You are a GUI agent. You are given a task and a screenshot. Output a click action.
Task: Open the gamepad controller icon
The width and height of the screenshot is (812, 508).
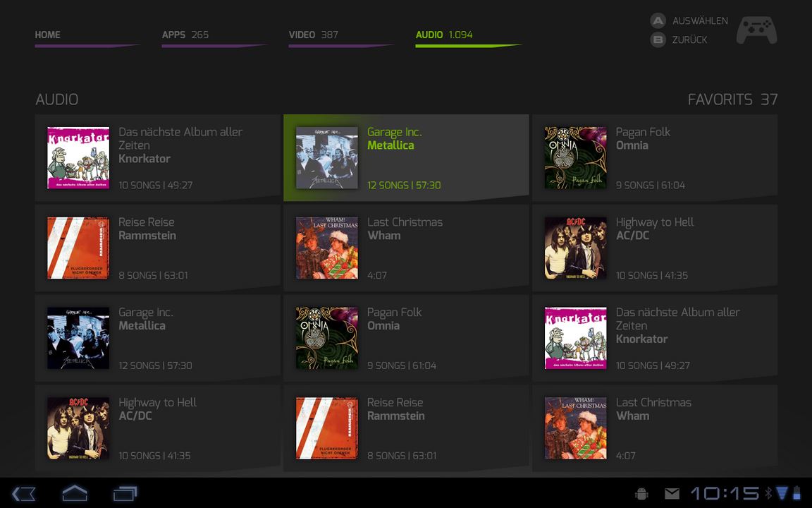tap(756, 30)
